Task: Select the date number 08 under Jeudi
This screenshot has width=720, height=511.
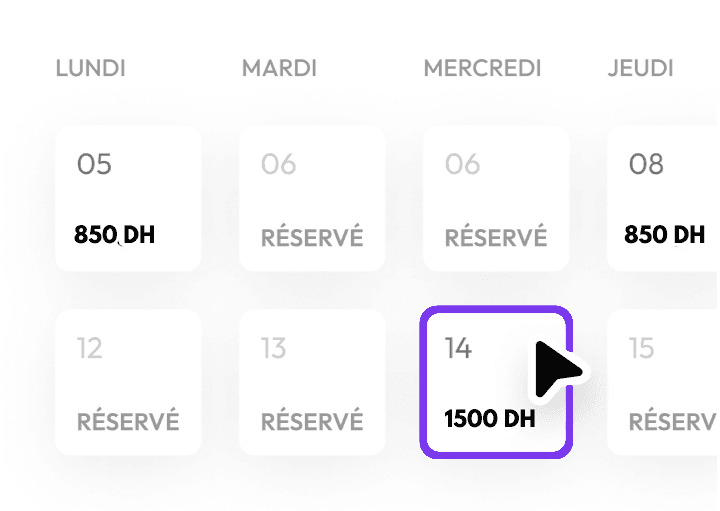Action: (x=646, y=164)
